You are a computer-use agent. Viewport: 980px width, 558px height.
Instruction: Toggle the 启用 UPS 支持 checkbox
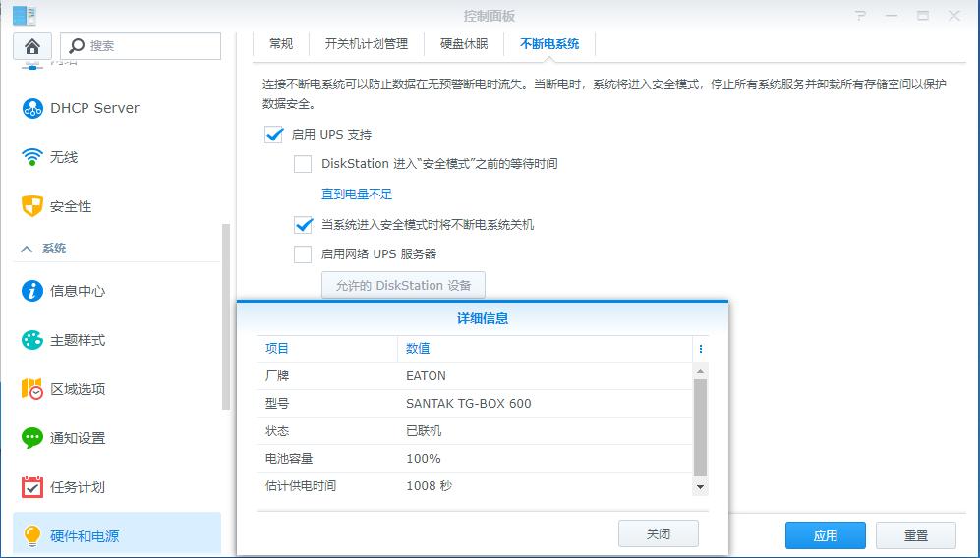(x=273, y=135)
